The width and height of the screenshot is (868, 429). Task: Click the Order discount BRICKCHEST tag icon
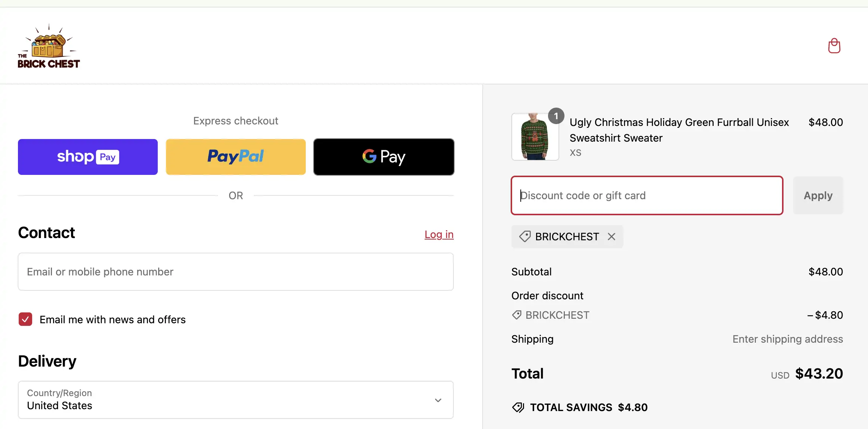tap(517, 315)
